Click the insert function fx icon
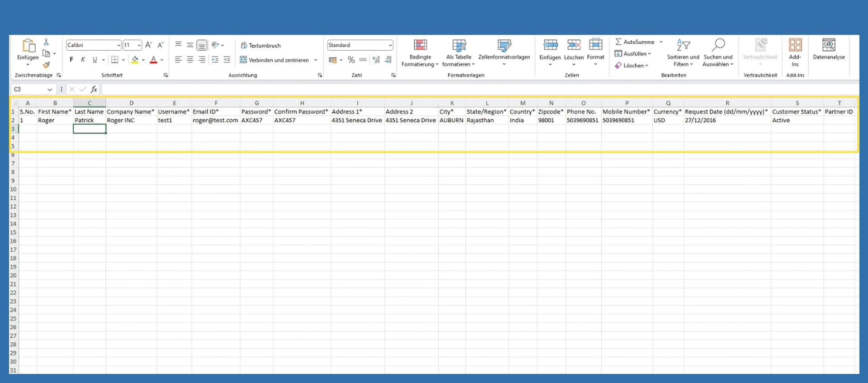The image size is (868, 383). pos(94,89)
